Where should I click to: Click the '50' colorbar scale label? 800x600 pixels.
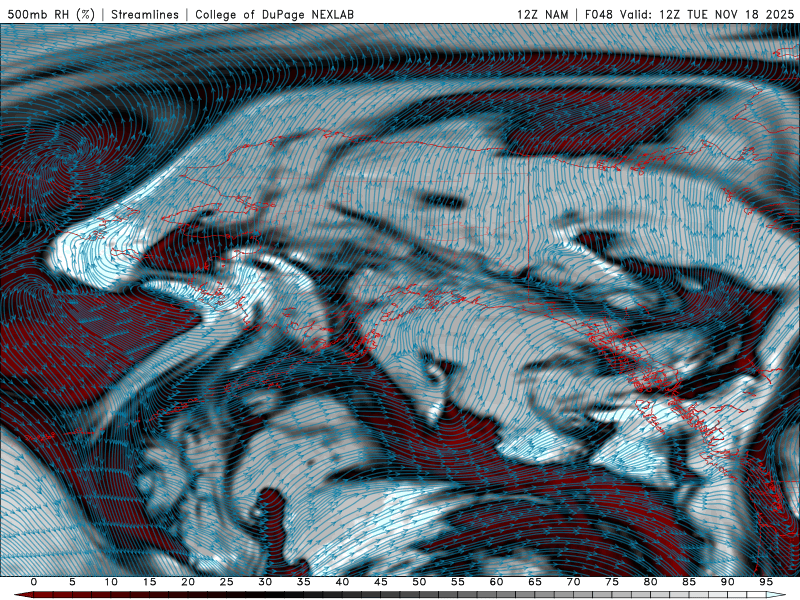(419, 582)
